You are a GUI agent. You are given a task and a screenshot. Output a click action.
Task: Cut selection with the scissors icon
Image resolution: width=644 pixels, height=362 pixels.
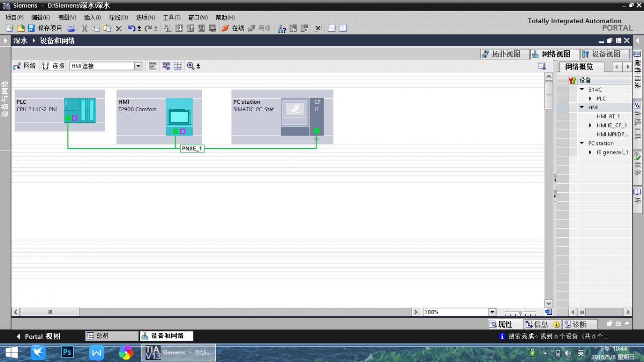point(85,28)
